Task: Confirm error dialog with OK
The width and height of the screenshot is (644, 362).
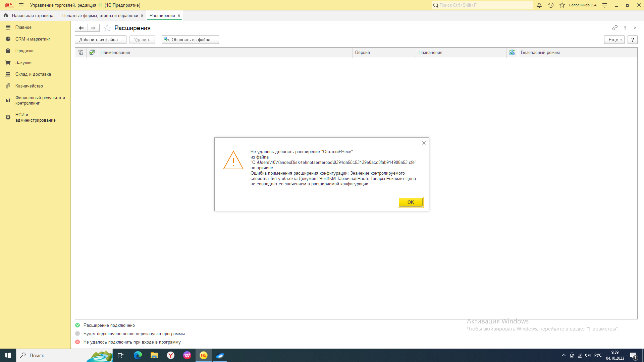Action: point(411,202)
